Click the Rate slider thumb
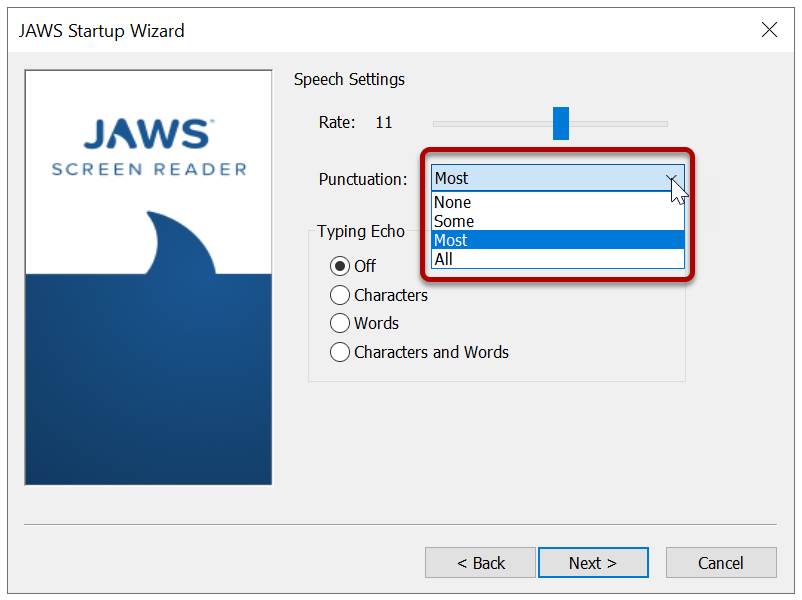Viewport: 802px width, 600px height. (562, 122)
